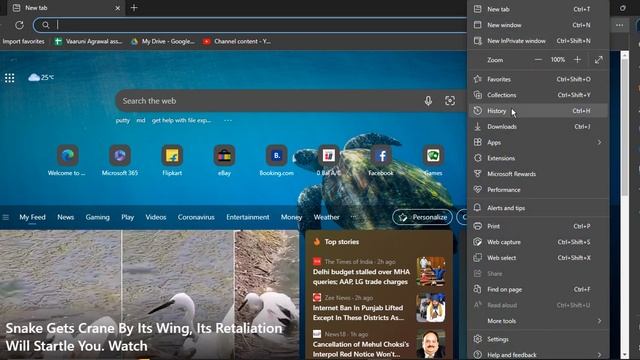Click the Personalize button
Screen dimensions: 640x360
click(422, 217)
